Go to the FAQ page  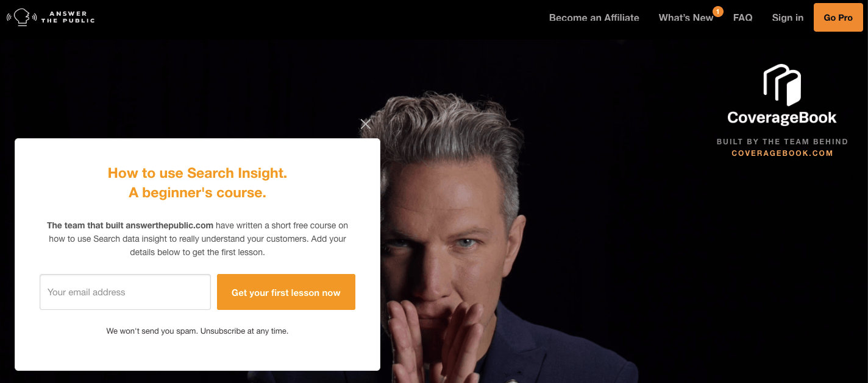point(742,18)
